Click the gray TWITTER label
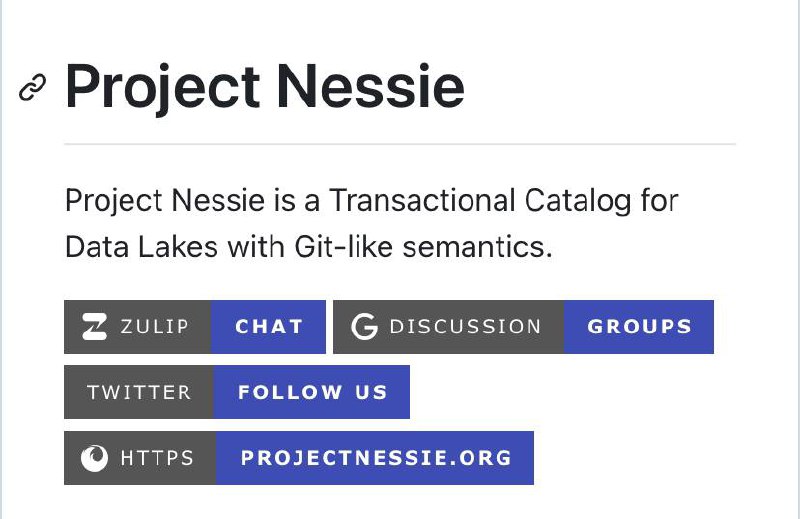This screenshot has height=519, width=800. [139, 392]
